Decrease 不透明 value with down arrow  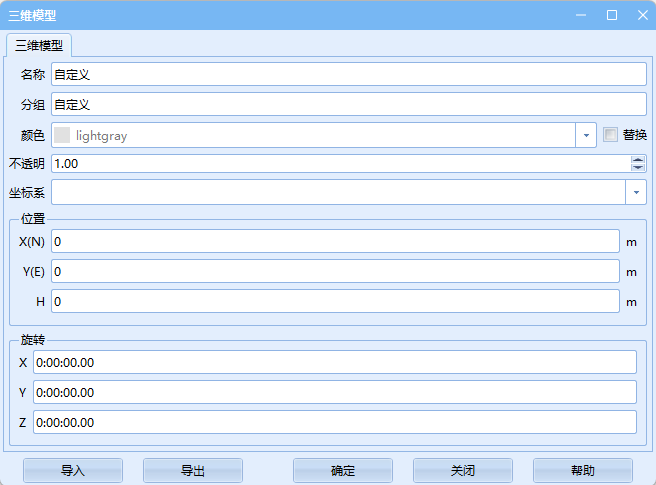tap(638, 167)
